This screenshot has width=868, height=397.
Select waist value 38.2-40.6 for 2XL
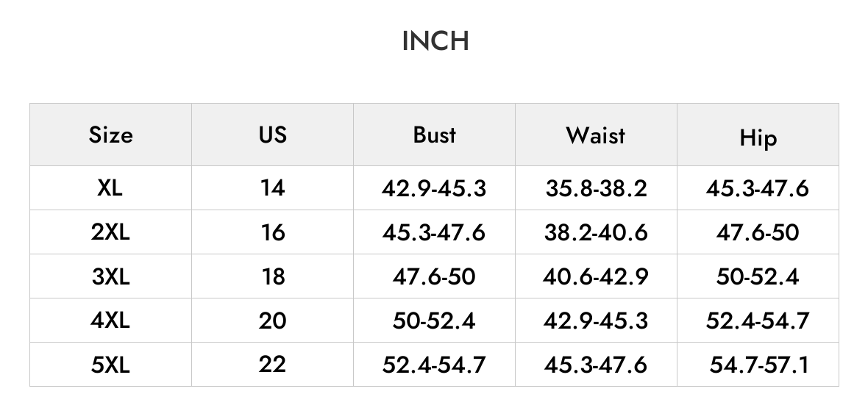pos(596,232)
